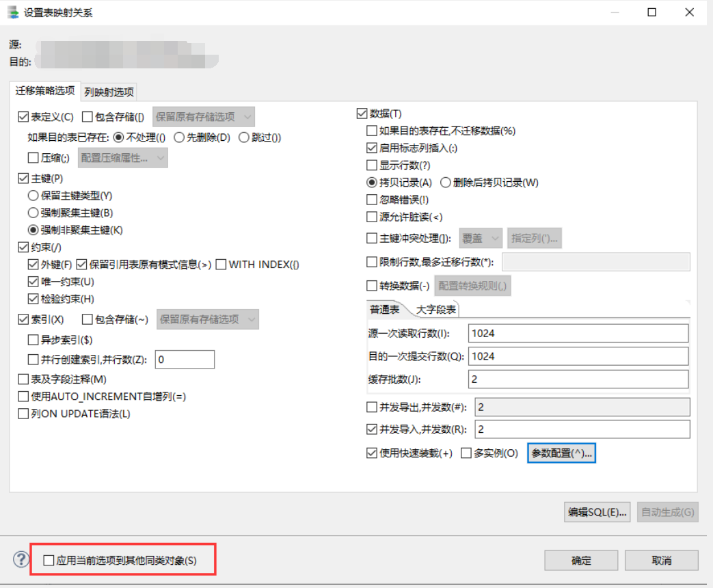
Task: Toggle 唯一约束(U) checkbox
Action: pos(33,282)
